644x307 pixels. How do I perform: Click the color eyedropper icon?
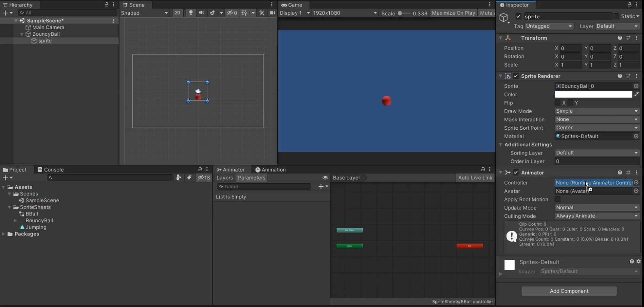636,94
